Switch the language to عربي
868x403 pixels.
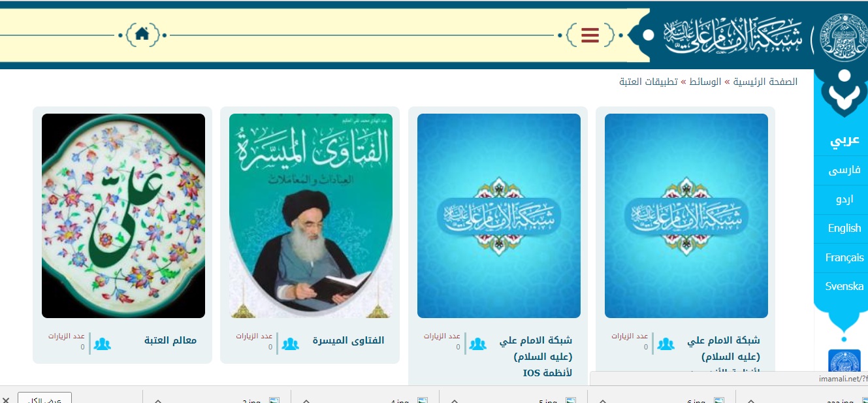tap(844, 140)
